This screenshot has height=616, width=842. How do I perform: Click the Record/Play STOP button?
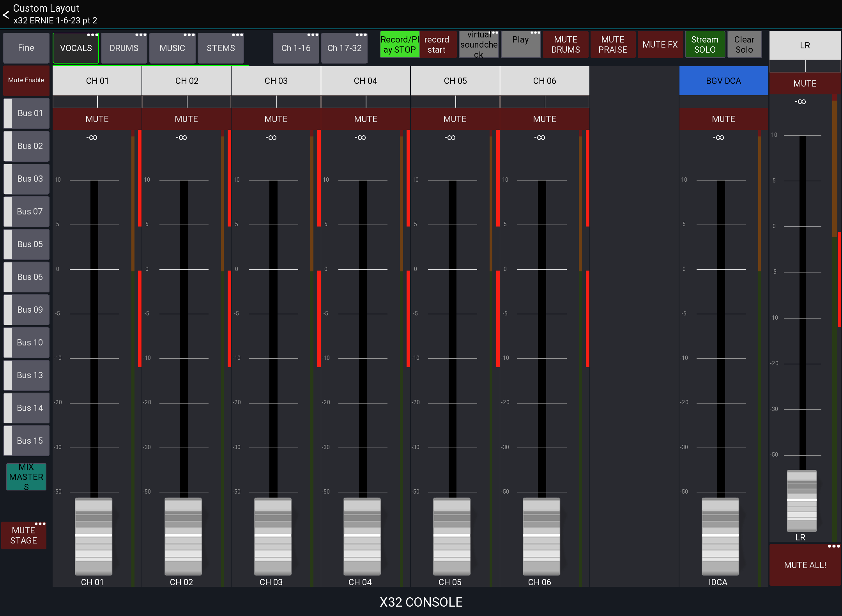click(x=400, y=44)
